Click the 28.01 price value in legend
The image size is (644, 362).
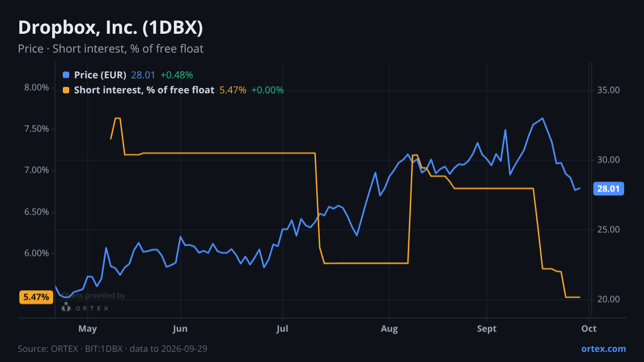[x=143, y=75]
